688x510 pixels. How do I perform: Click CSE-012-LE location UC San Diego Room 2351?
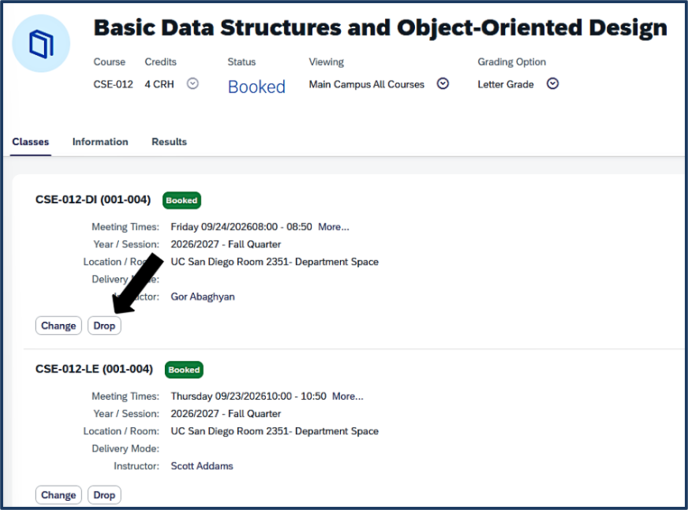point(275,431)
